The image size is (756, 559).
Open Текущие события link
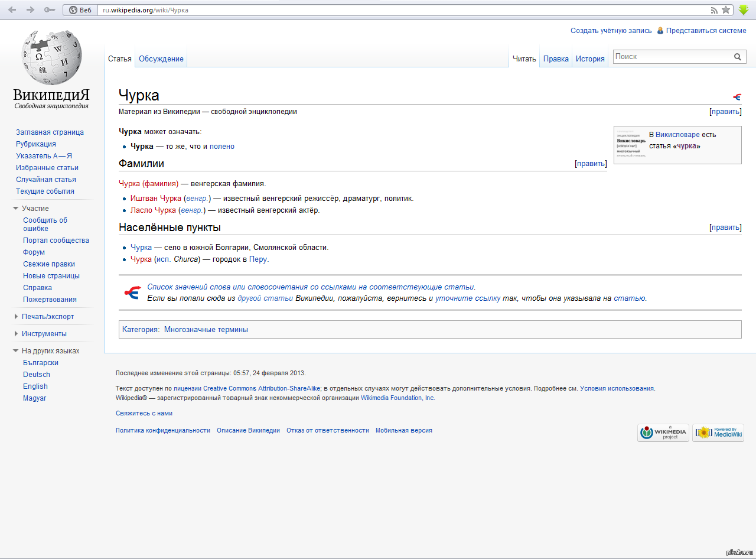45,191
